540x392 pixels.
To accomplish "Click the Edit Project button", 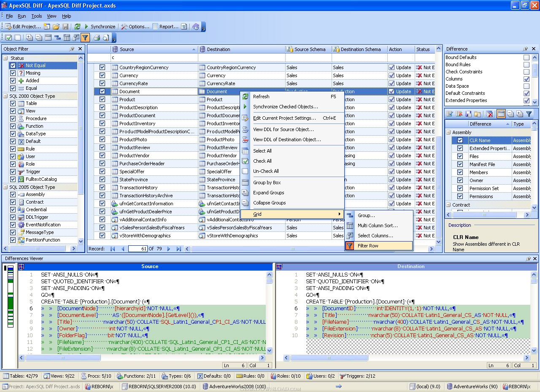I will pyautogui.click(x=23, y=27).
